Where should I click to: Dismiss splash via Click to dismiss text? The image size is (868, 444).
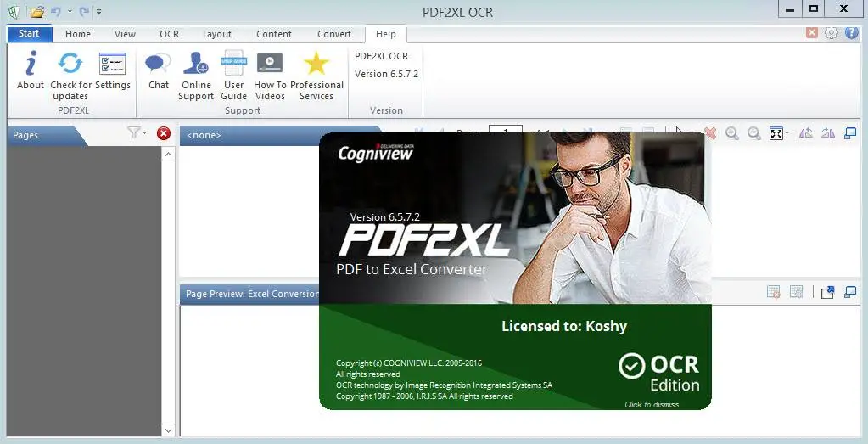pos(652,404)
